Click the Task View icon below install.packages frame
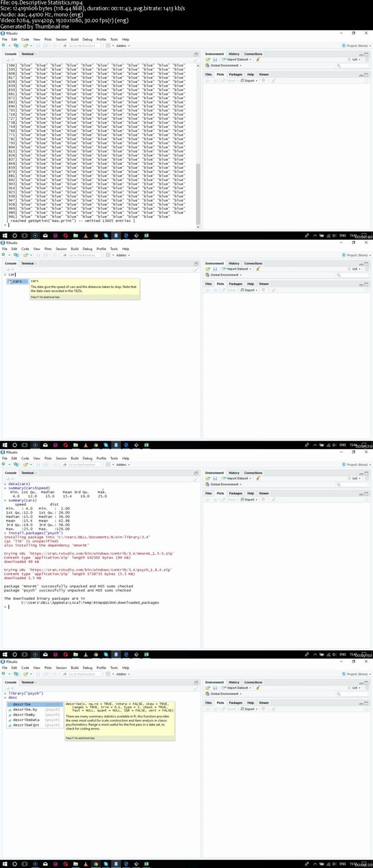This screenshot has height=868, width=373. (25, 654)
